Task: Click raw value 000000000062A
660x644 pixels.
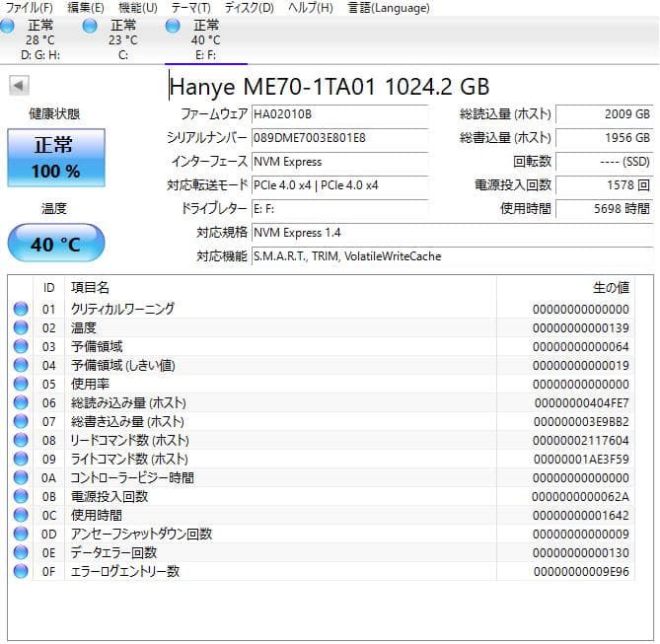Action: point(580,497)
